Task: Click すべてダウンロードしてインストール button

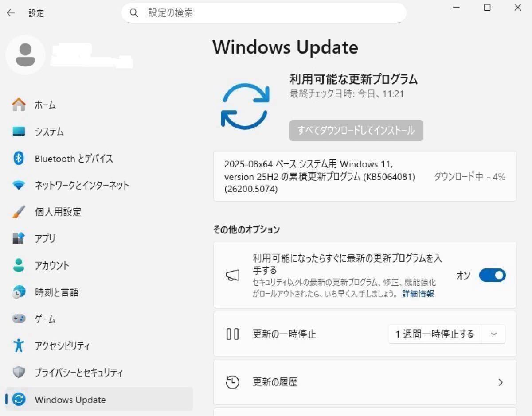Action: [356, 130]
